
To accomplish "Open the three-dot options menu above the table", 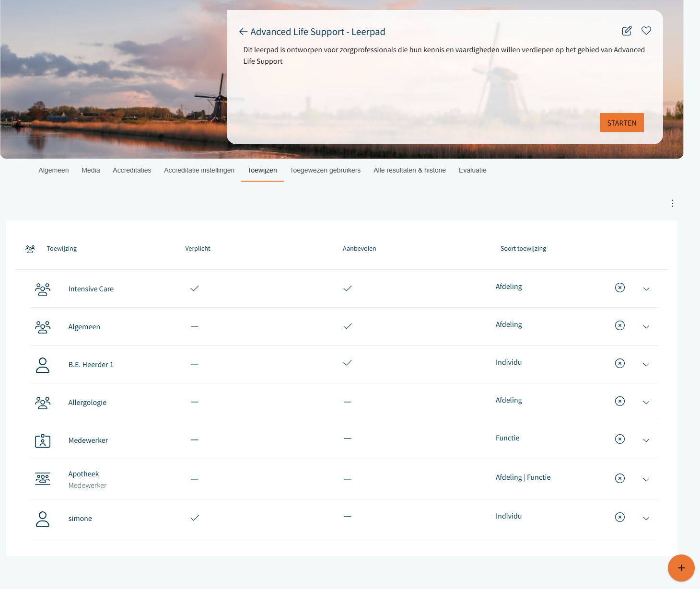I will tap(673, 203).
